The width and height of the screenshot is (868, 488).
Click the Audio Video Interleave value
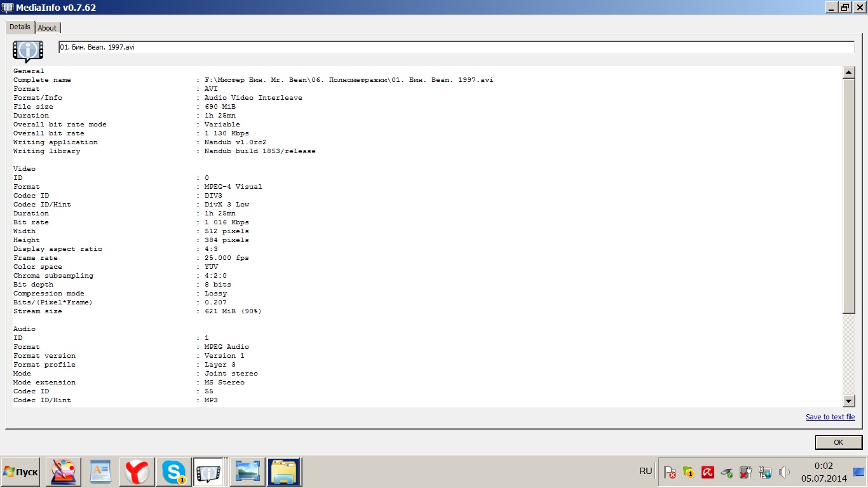click(x=254, y=98)
